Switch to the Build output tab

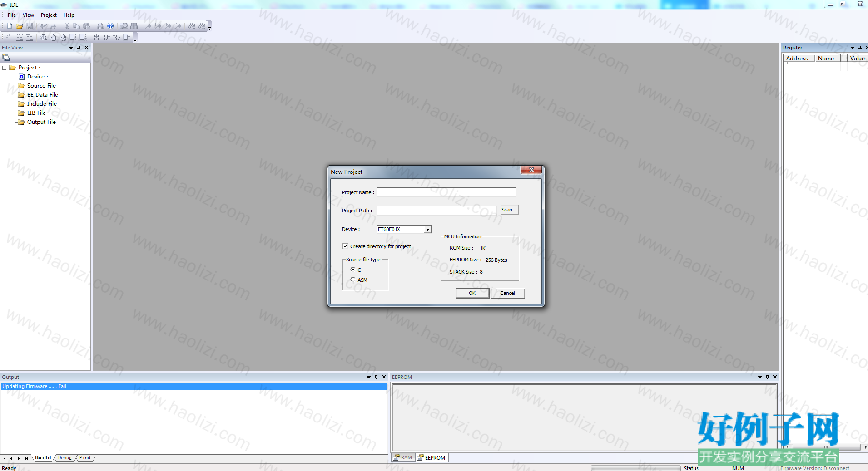click(x=43, y=458)
